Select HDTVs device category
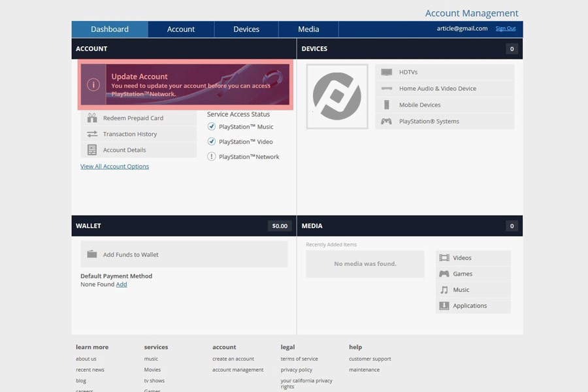Viewport: 588px width, 392px height. tap(445, 72)
